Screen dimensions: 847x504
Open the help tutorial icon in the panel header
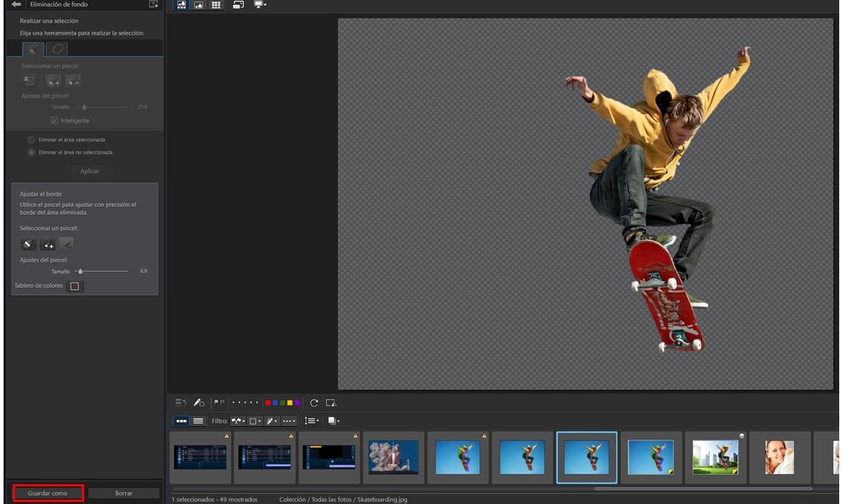(x=153, y=4)
